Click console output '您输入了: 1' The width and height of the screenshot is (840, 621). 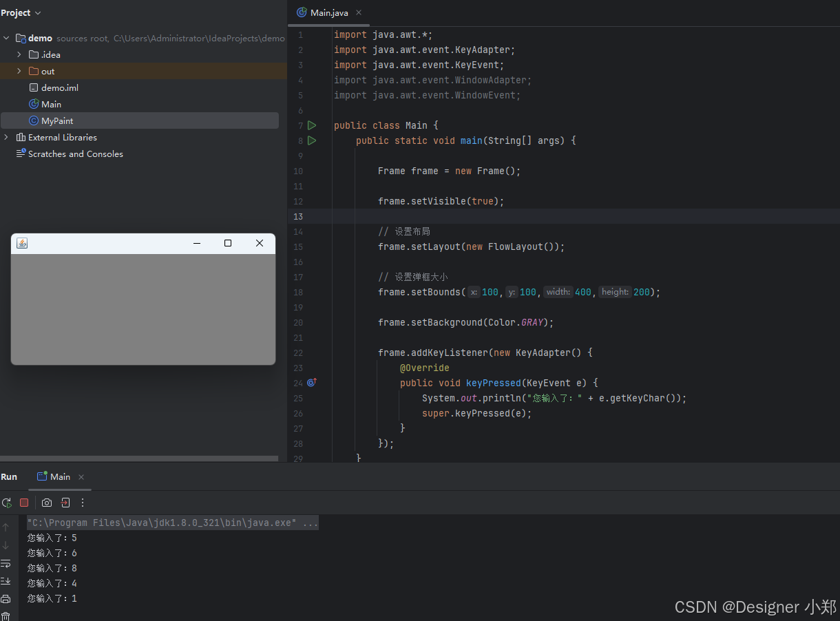(x=52, y=598)
